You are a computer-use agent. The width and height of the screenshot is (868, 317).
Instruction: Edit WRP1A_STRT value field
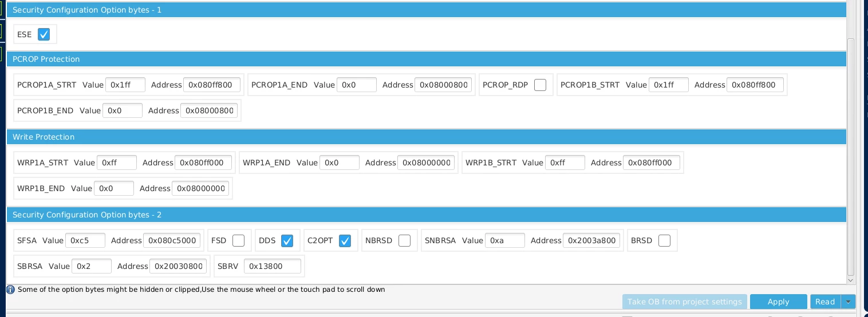coord(117,163)
